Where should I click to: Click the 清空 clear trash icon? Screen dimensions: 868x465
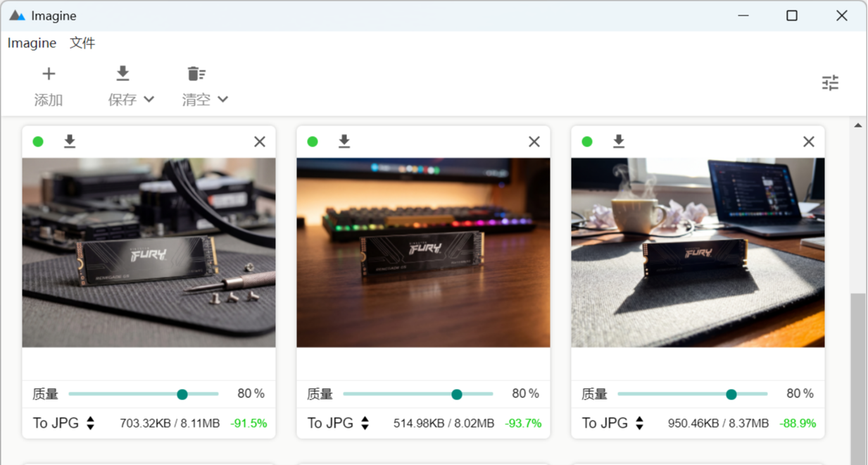click(196, 73)
